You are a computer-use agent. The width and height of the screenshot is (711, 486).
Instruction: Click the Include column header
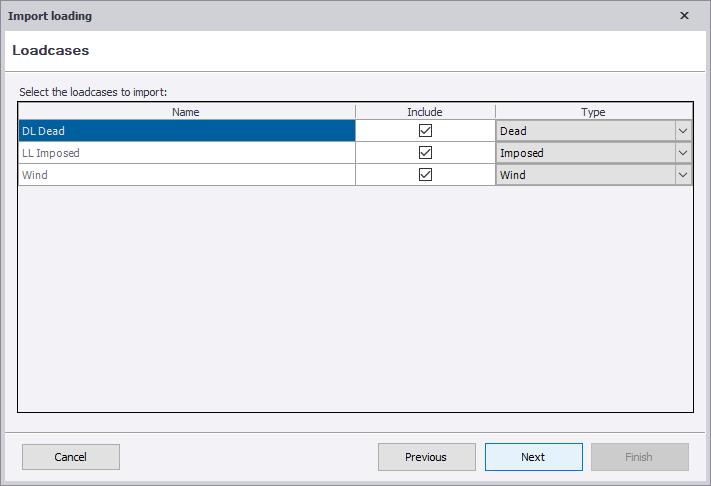pyautogui.click(x=424, y=112)
